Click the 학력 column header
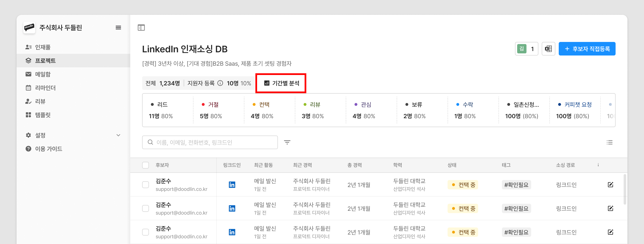This screenshot has width=644, height=244. pos(398,165)
